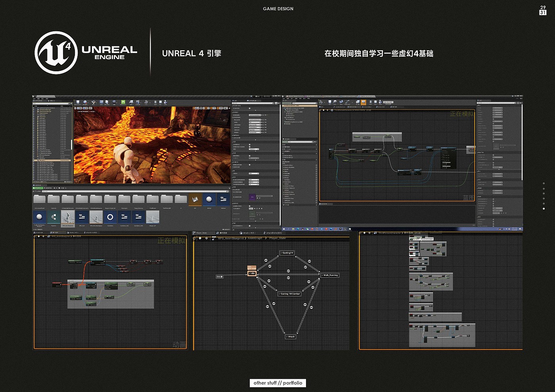Switch to the Player_State tab
The image size is (555, 392).
click(201, 233)
